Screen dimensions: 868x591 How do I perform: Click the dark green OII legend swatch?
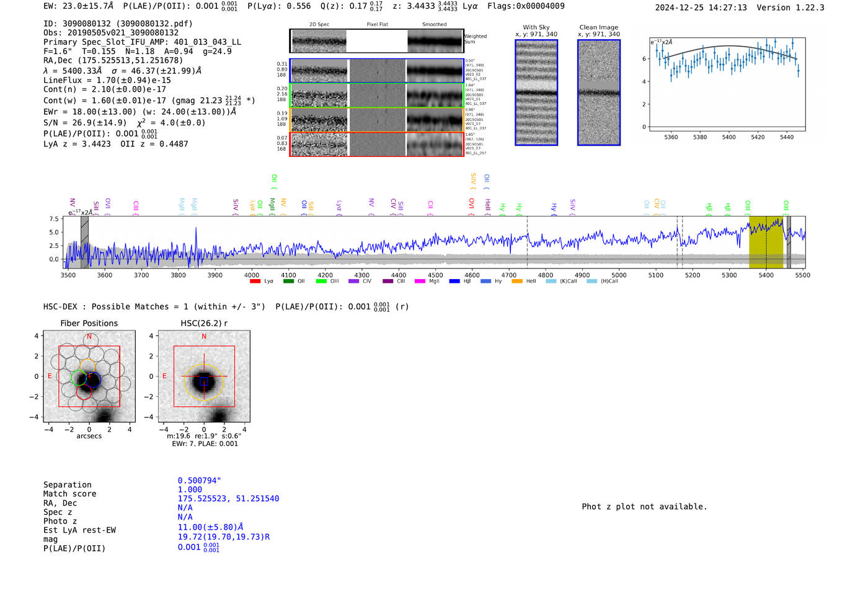[x=288, y=282]
